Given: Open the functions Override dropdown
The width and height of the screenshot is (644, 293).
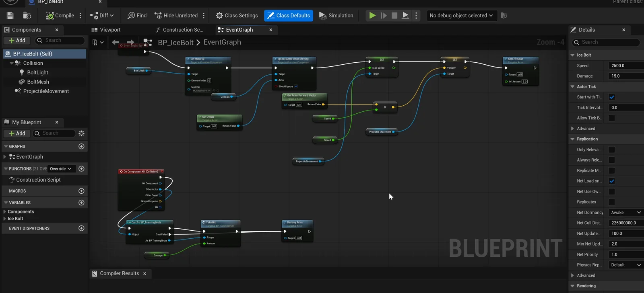Looking at the screenshot, I should (x=60, y=169).
